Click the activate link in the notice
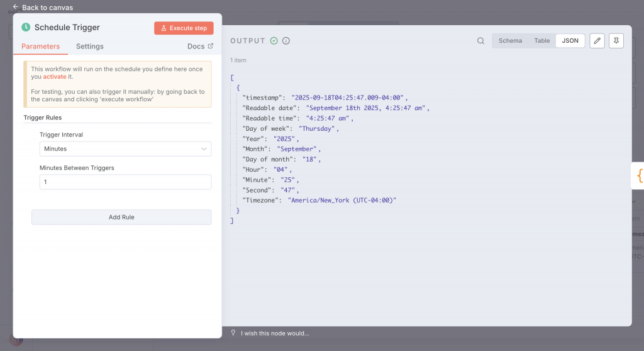The width and height of the screenshot is (644, 351). [55, 77]
